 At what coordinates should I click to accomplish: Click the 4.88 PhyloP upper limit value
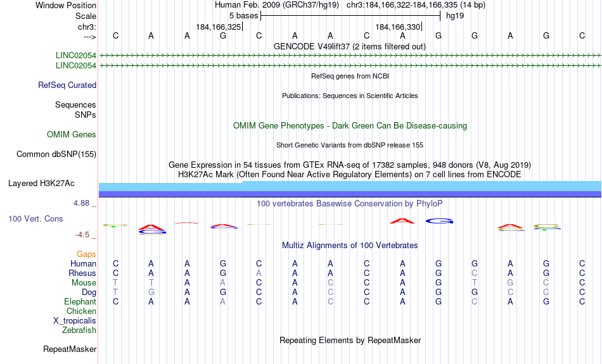(x=81, y=203)
